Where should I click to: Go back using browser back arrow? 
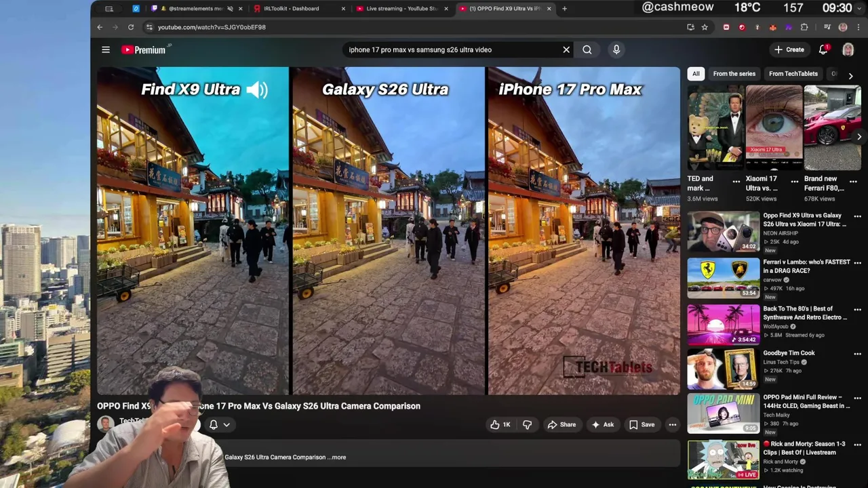100,27
